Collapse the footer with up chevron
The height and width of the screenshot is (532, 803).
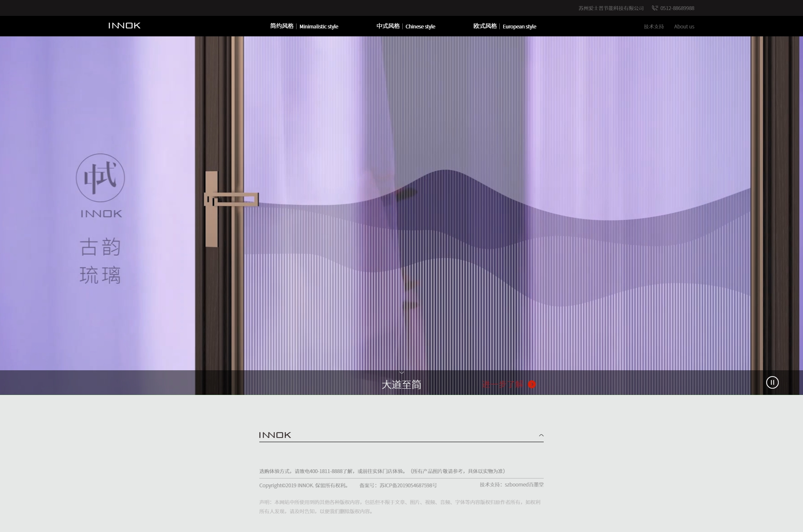541,435
